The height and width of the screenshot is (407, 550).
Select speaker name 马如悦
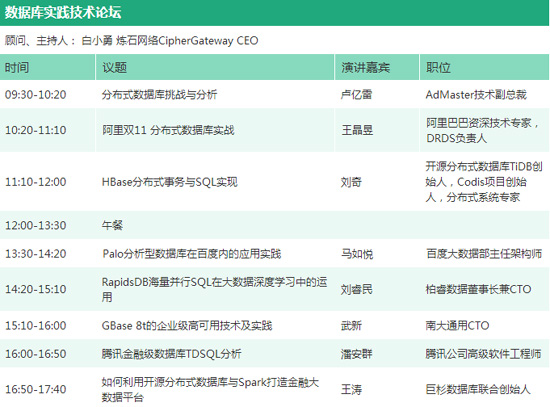pyautogui.click(x=357, y=254)
